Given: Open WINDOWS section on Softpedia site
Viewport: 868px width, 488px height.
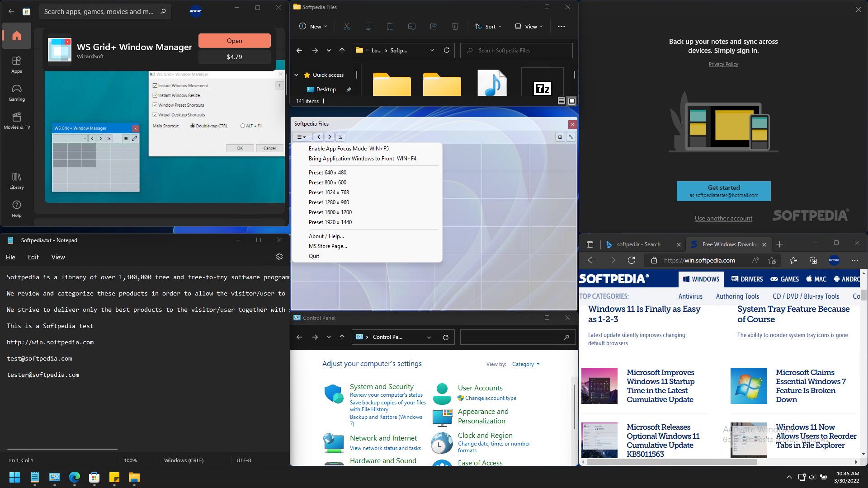Looking at the screenshot, I should tap(701, 279).
